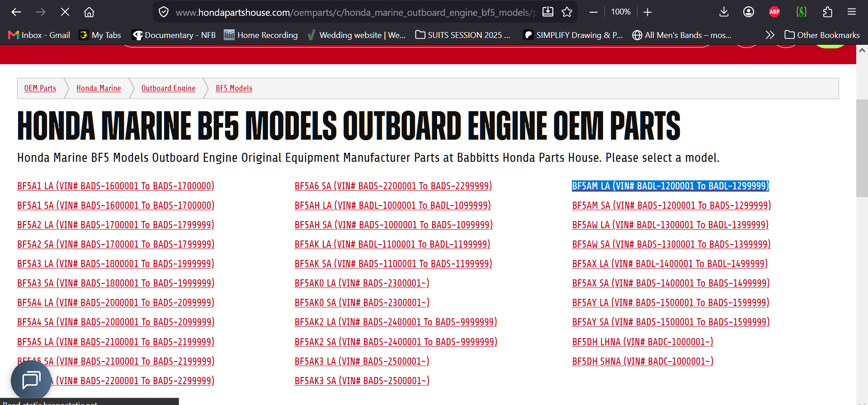Show more bookmarks with the chevron

coord(770,35)
